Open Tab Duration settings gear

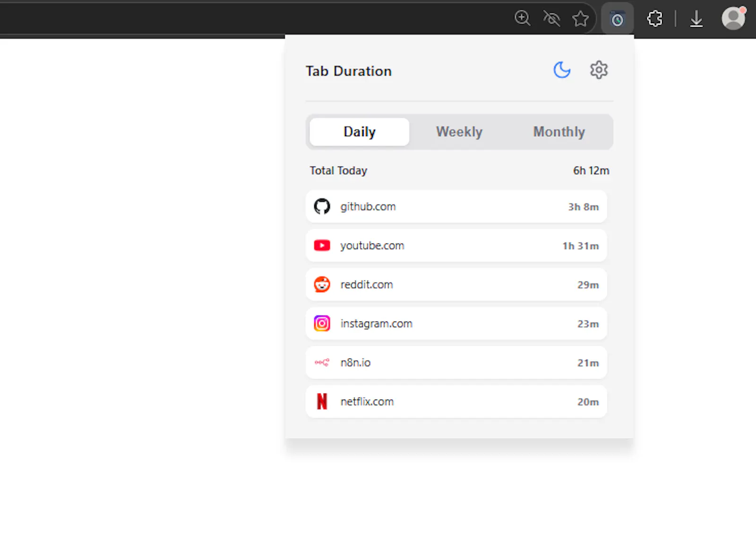(599, 70)
